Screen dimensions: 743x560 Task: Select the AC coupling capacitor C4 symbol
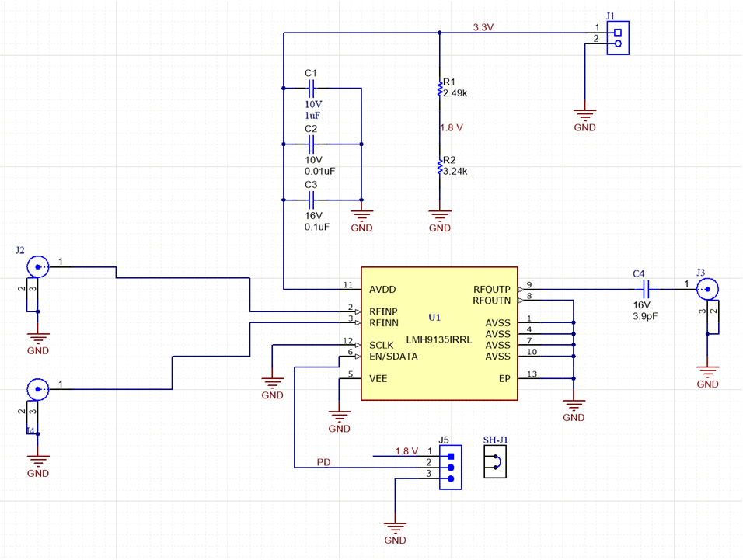pos(646,288)
